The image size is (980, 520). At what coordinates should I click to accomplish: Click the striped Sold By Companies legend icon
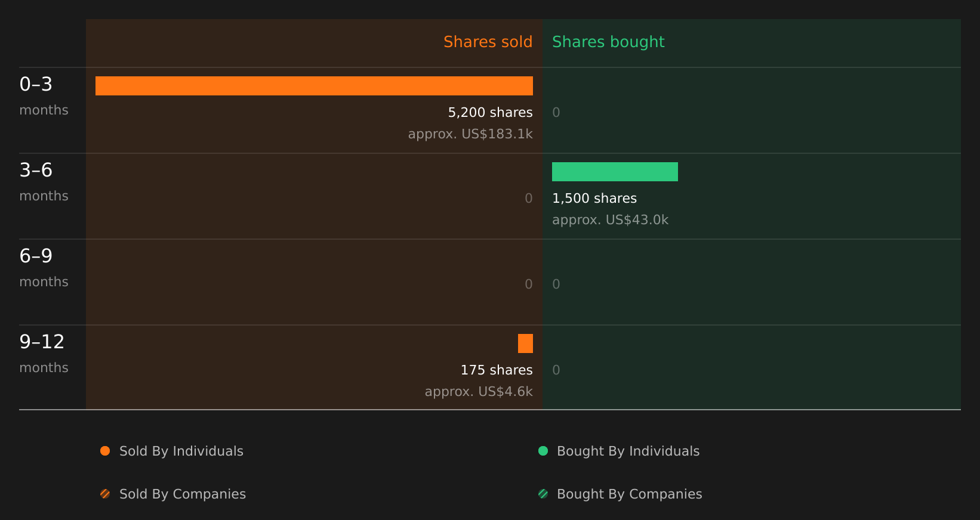(105, 494)
